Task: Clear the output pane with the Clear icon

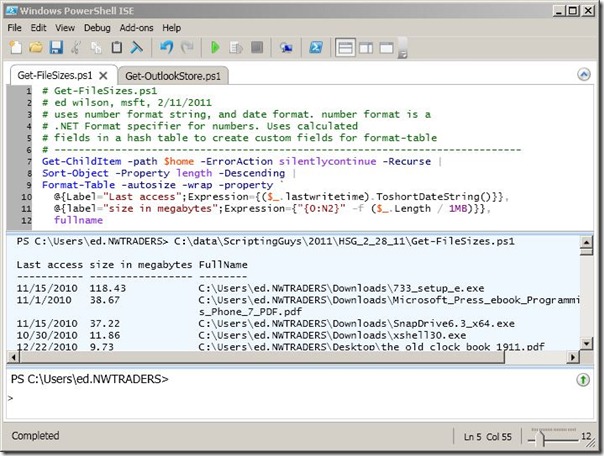Action: [x=136, y=47]
